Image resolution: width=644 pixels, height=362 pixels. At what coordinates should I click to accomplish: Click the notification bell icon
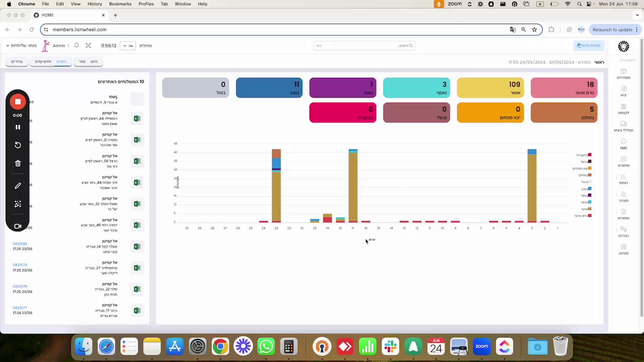[x=76, y=45]
